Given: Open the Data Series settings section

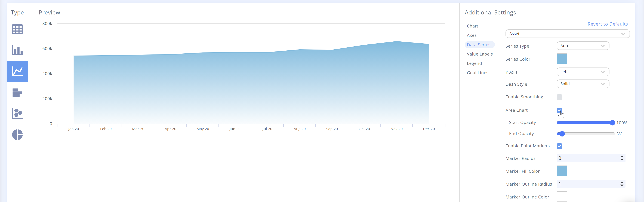Looking at the screenshot, I should tap(479, 44).
